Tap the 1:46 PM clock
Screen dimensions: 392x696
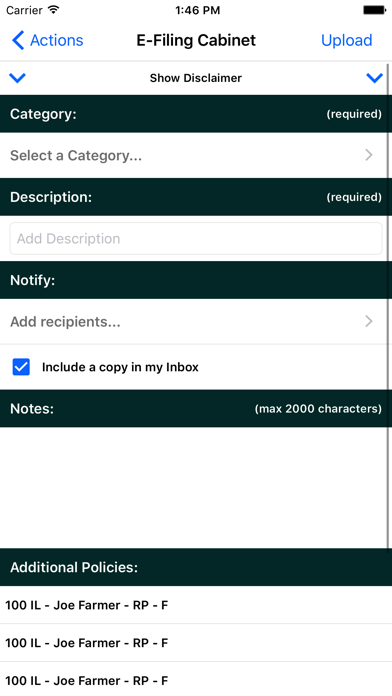[x=197, y=10]
